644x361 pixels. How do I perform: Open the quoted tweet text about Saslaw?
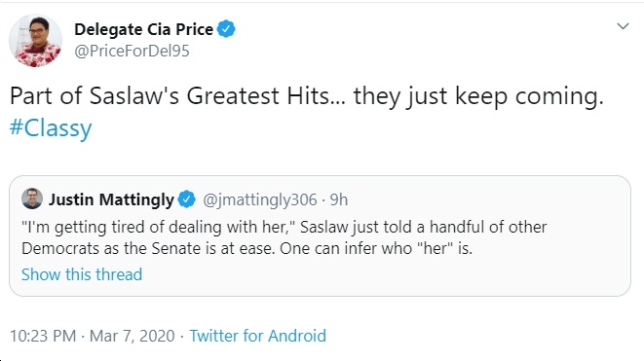[284, 238]
